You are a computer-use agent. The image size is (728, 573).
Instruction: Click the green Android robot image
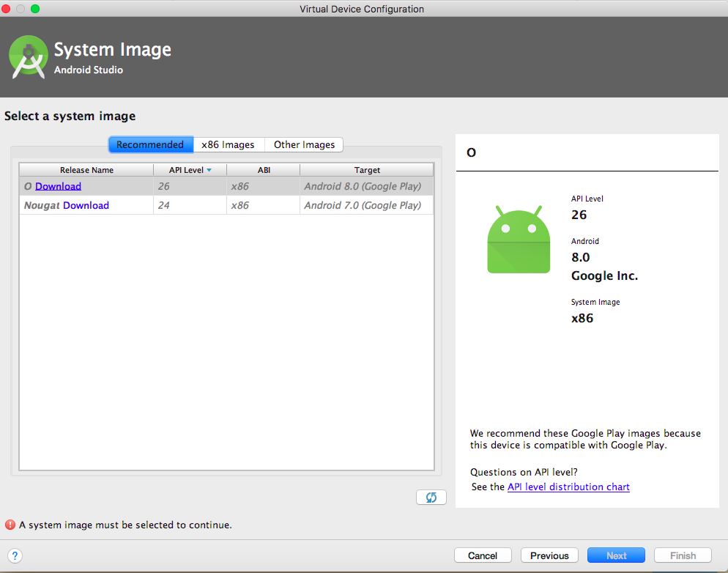[519, 240]
